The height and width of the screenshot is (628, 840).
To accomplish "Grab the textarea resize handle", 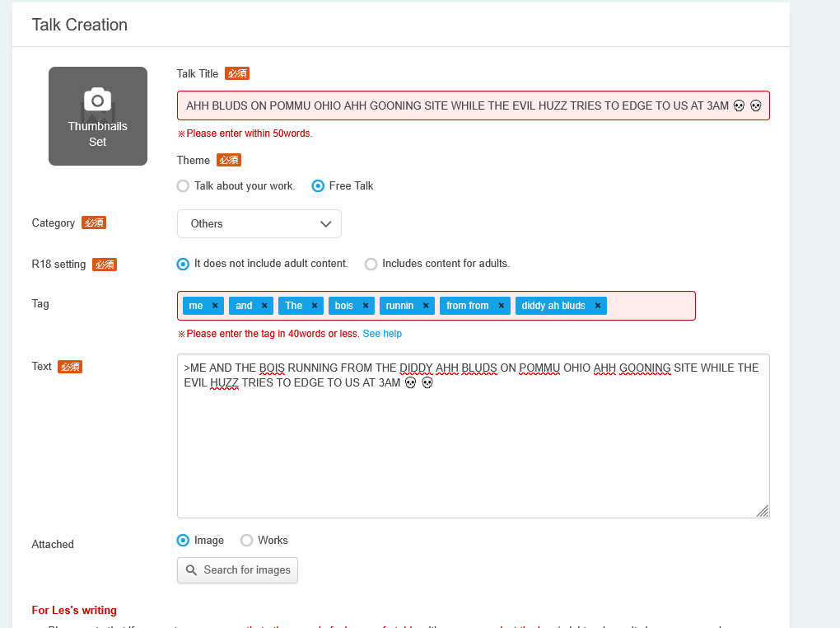I will click(763, 511).
